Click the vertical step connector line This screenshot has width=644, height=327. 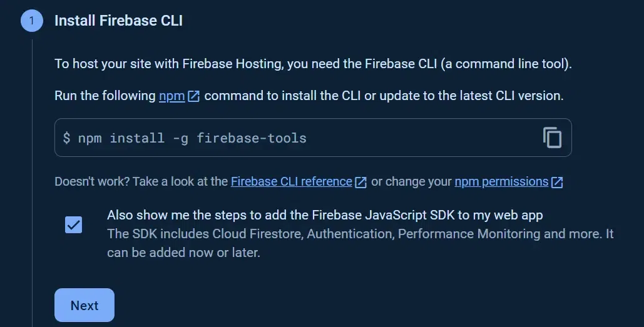click(x=32, y=188)
